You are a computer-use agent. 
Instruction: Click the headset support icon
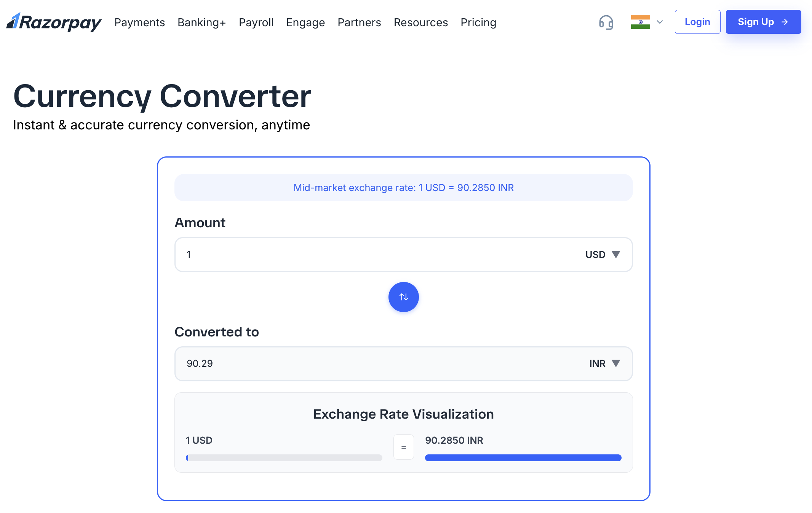pyautogui.click(x=606, y=22)
